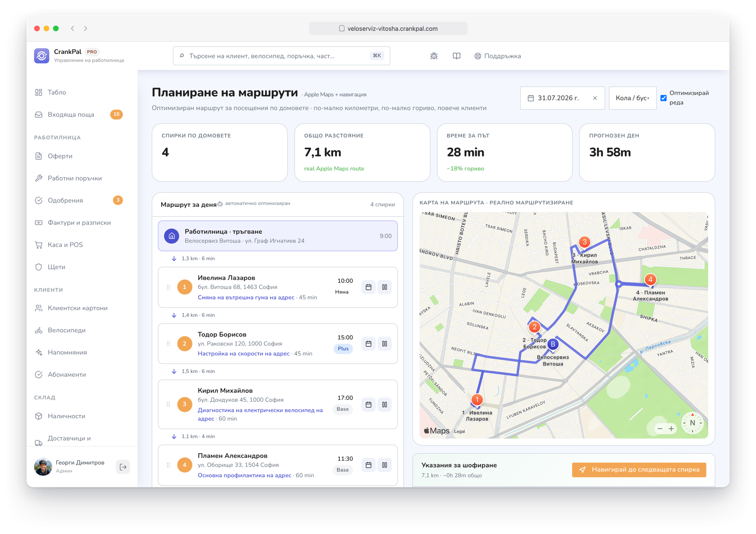Screen dimensions: 756x534
Task: Open calendar icon for Пламен Александров stop
Action: coord(369,465)
